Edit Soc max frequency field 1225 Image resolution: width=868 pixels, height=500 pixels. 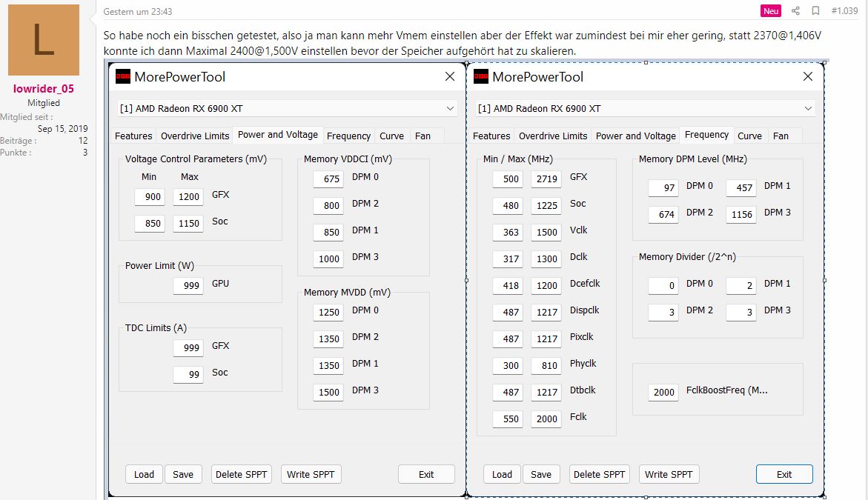point(546,205)
